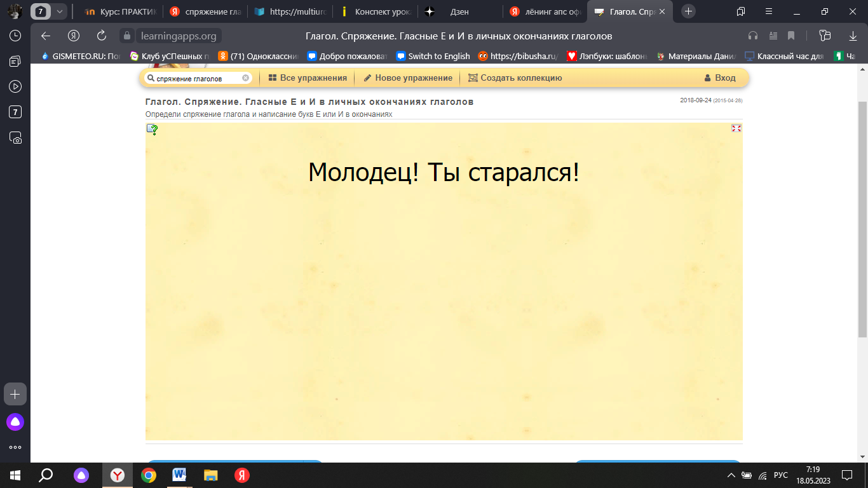
Task: Open reader mode icon in address bar
Action: (x=773, y=36)
